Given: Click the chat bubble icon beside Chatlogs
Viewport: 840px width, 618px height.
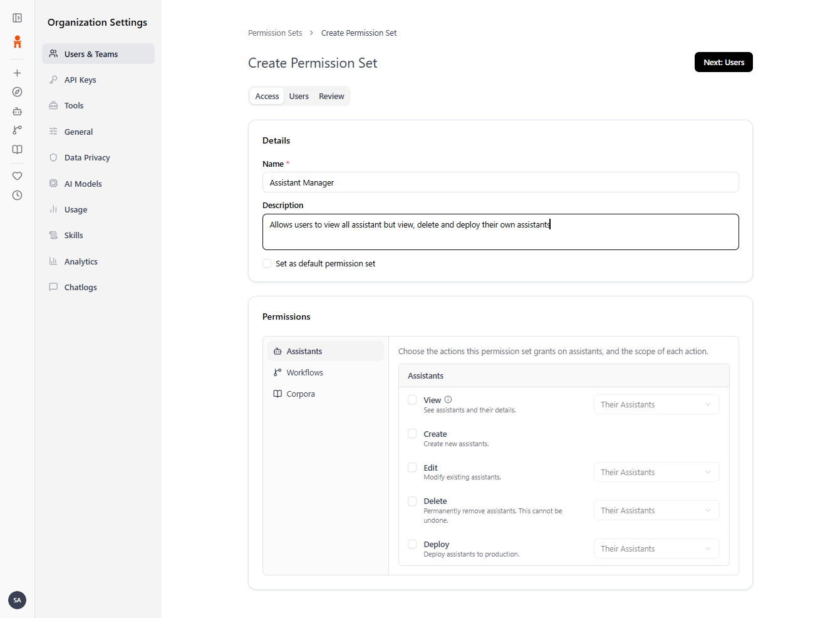Looking at the screenshot, I should point(53,287).
